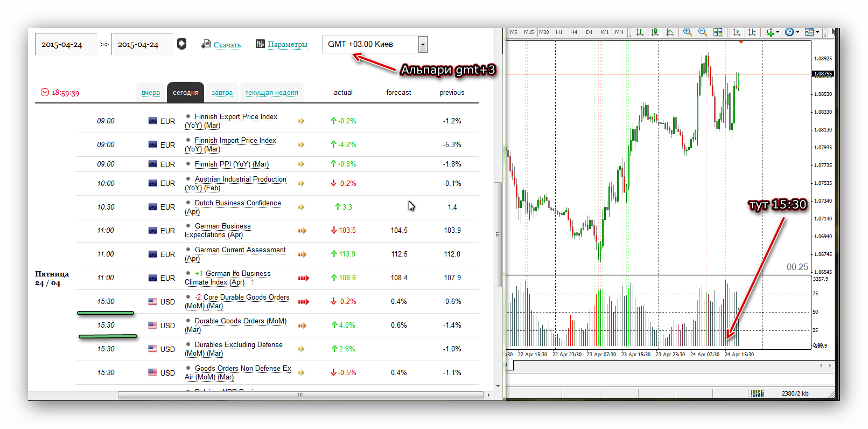
Task: Click previous value 103.9
Action: [452, 230]
